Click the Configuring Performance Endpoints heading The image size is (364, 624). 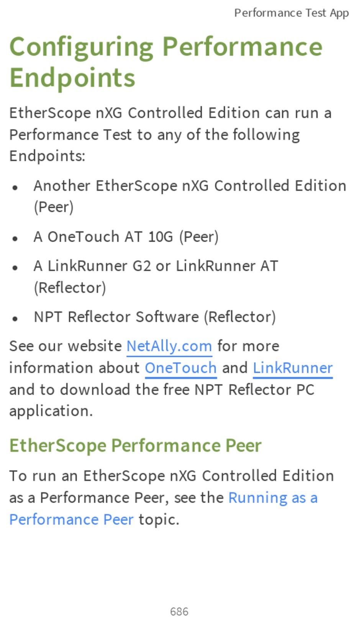(166, 62)
